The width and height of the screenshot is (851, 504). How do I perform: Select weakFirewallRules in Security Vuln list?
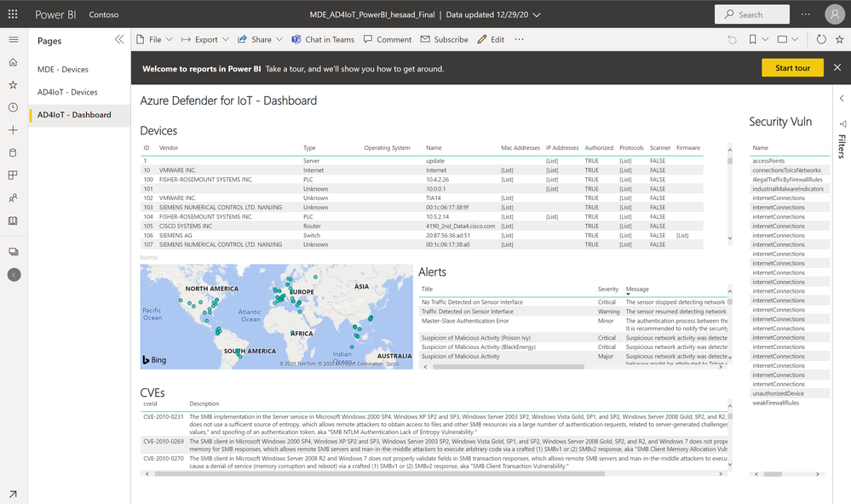pyautogui.click(x=791, y=403)
